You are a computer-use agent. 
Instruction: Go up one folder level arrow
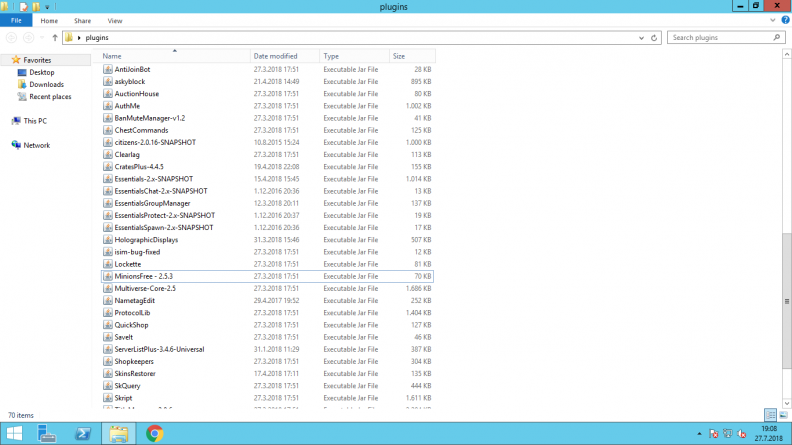55,37
